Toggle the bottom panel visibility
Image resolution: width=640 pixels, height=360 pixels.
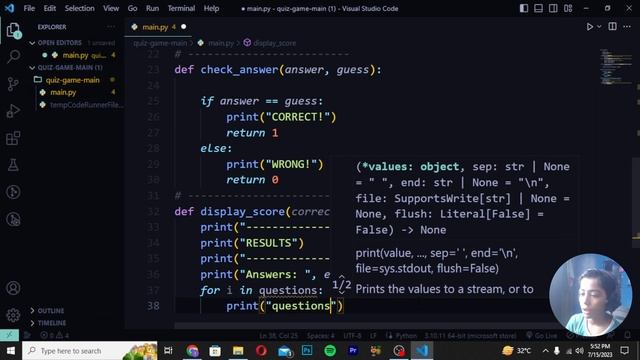[538, 8]
